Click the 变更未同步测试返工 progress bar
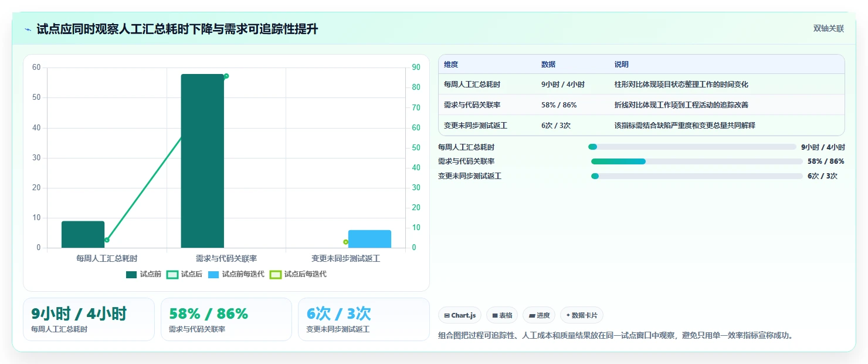 (x=697, y=176)
